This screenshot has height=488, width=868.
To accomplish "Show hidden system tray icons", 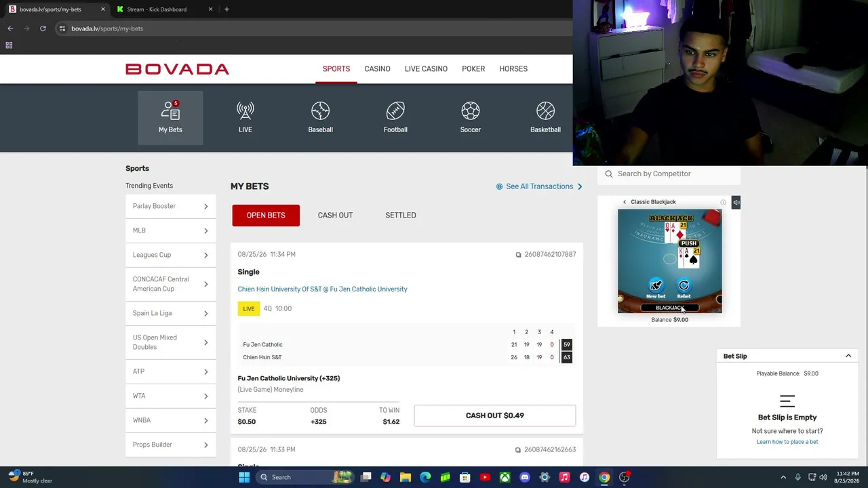I will 783,477.
